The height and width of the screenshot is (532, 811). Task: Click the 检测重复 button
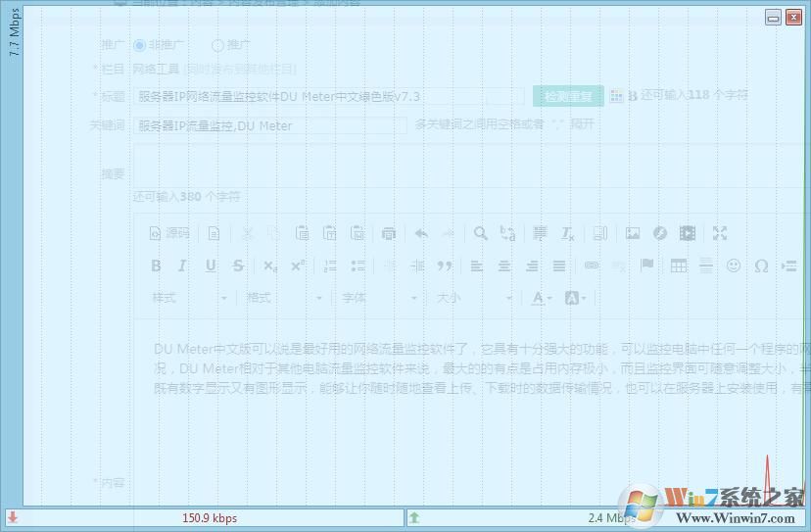pos(568,96)
